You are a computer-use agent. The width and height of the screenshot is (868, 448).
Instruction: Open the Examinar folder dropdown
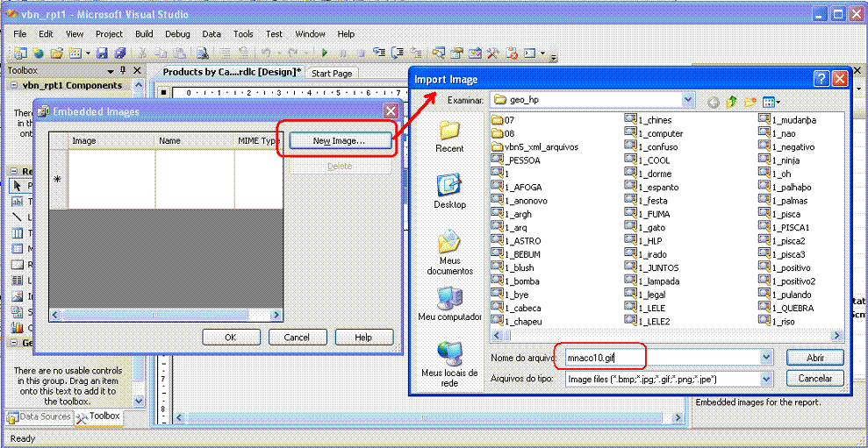[689, 100]
